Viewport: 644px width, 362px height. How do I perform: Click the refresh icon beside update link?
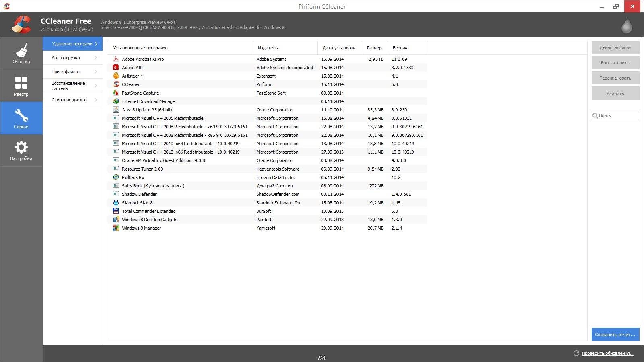point(576,353)
